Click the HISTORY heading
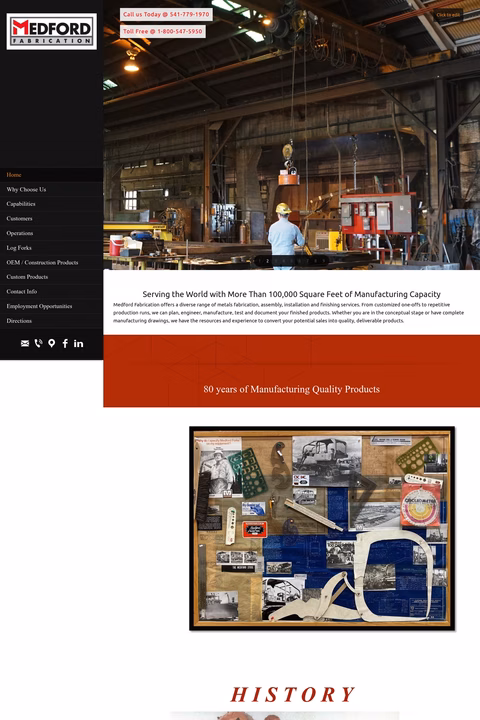This screenshot has width=480, height=720. 293,694
